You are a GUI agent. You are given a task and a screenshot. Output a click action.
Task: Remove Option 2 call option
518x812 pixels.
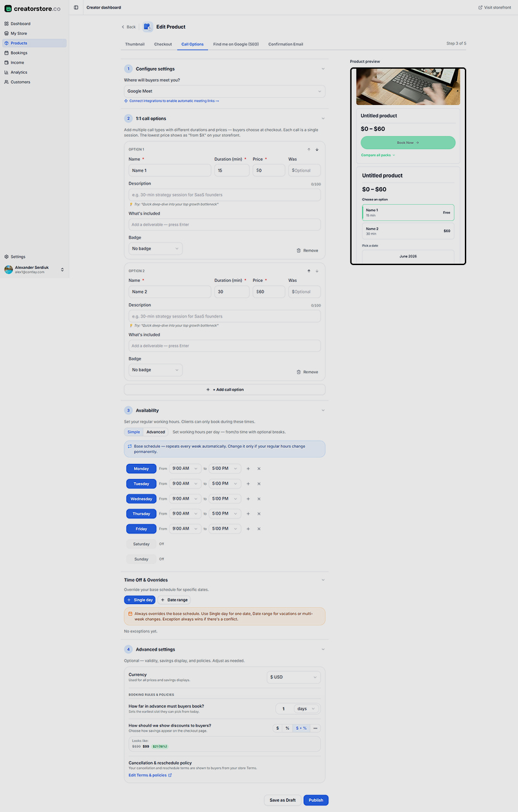click(307, 372)
